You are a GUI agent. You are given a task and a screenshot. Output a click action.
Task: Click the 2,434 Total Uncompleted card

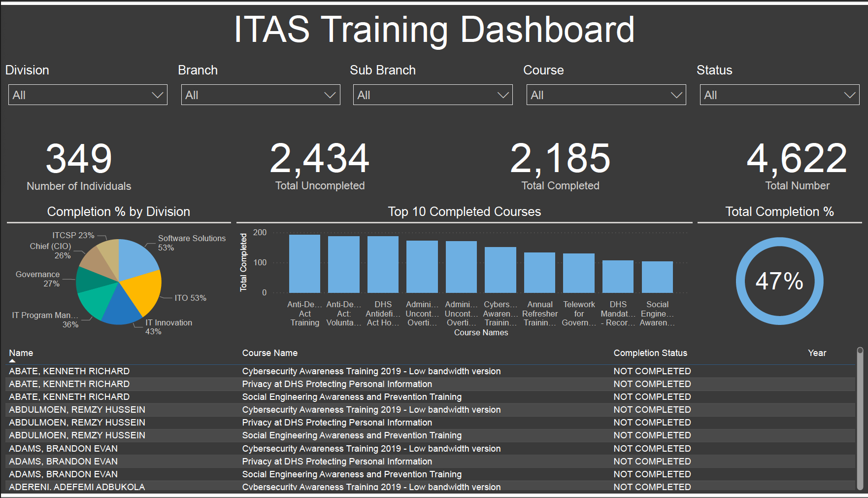tap(320, 166)
